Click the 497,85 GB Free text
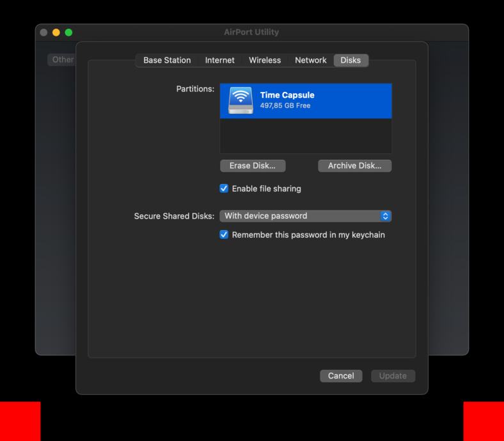The height and width of the screenshot is (441, 504). click(x=285, y=105)
